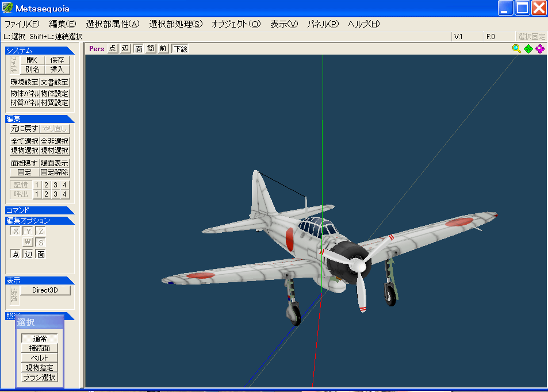Click 全て選択 select all button
This screenshot has height=392, width=548.
(25, 141)
